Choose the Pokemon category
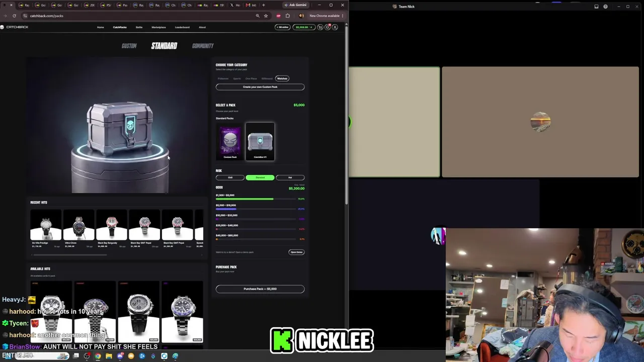The height and width of the screenshot is (362, 644). point(223,78)
